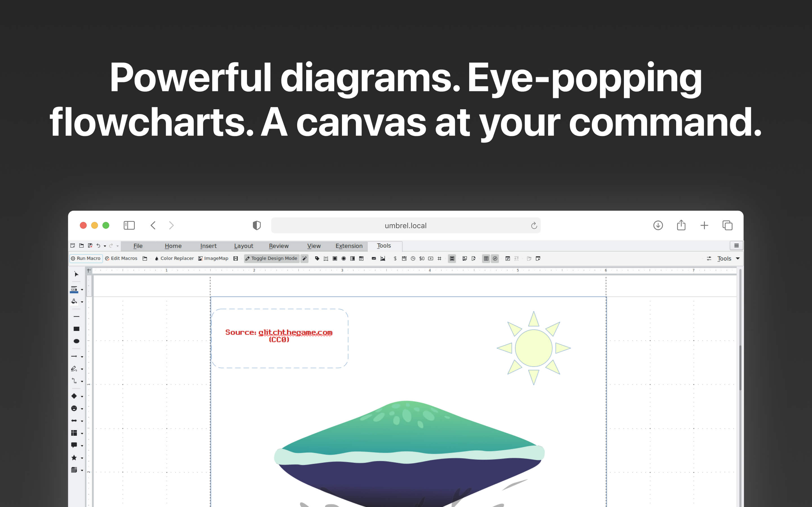The image size is (812, 507).
Task: Toggle the helplines/snap guides button
Action: click(x=495, y=259)
